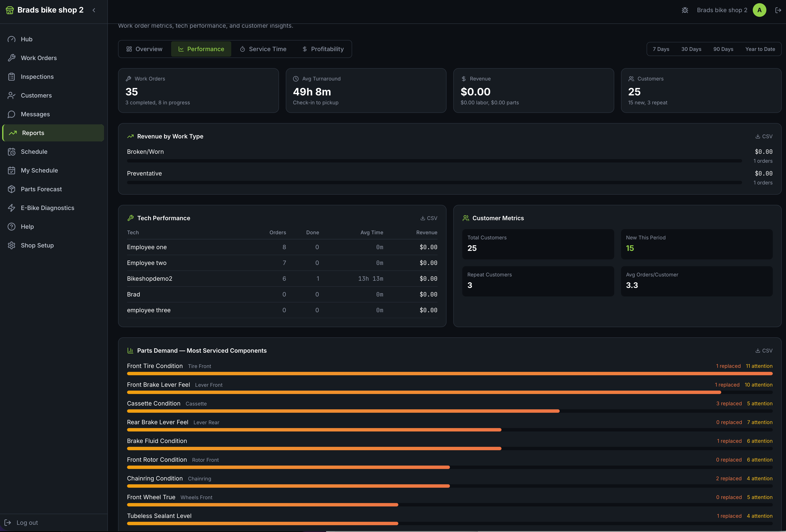Switch to the Service Time tab

263,49
